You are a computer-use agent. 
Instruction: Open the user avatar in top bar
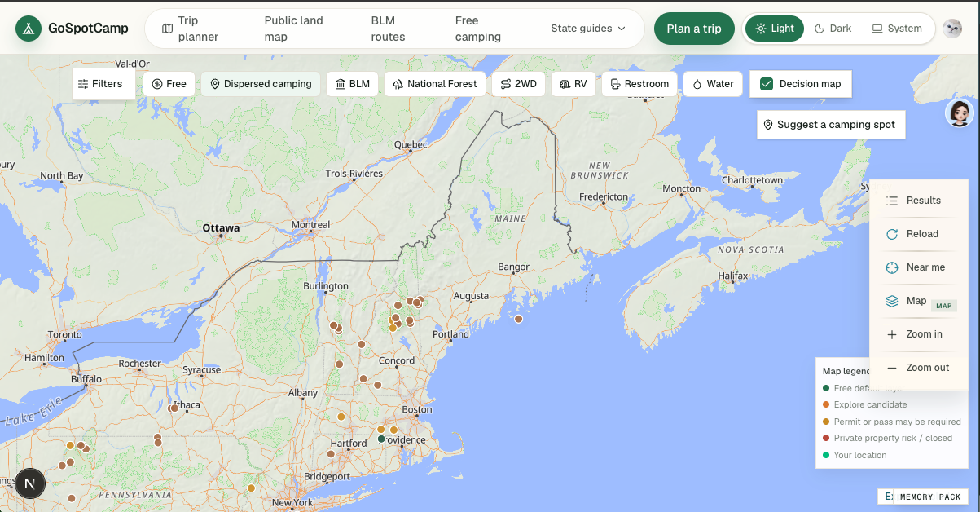pyautogui.click(x=952, y=29)
